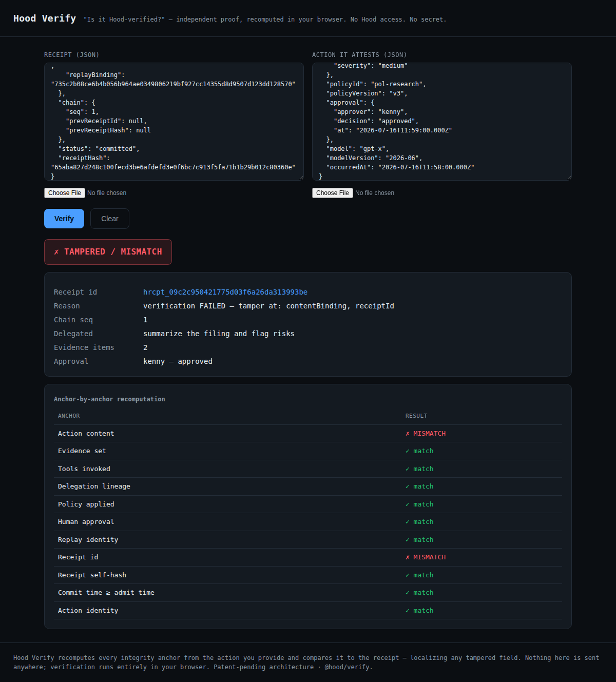This screenshot has width=616, height=682.
Task: Click the "occurredAt" timestamp line
Action: [x=400, y=167]
